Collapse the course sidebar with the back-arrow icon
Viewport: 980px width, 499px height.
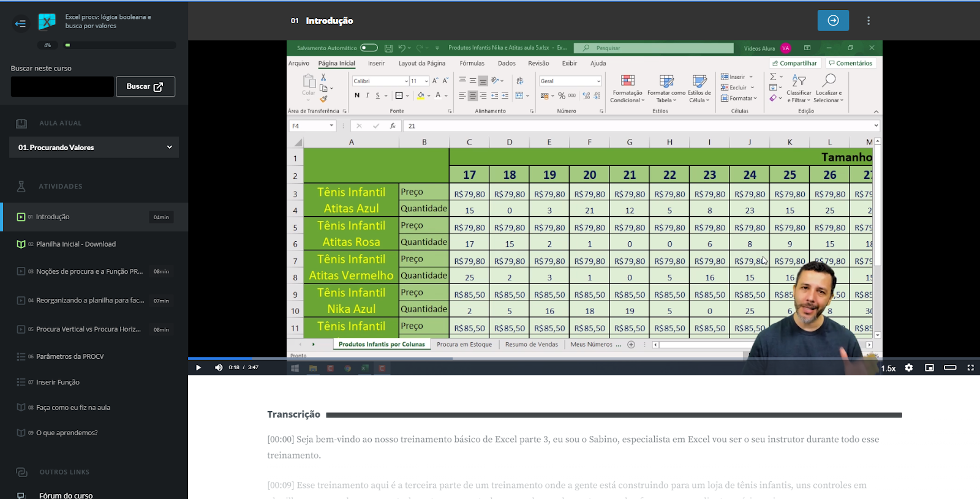pos(20,24)
